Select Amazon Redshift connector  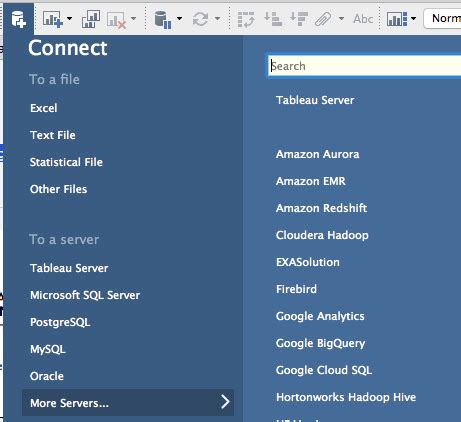[x=321, y=208]
